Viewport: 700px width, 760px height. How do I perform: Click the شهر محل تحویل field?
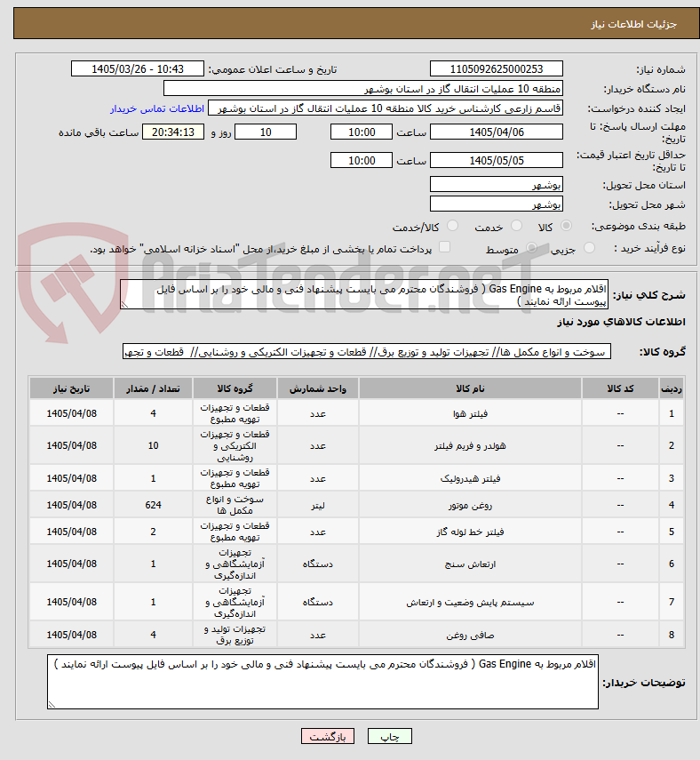(x=496, y=204)
